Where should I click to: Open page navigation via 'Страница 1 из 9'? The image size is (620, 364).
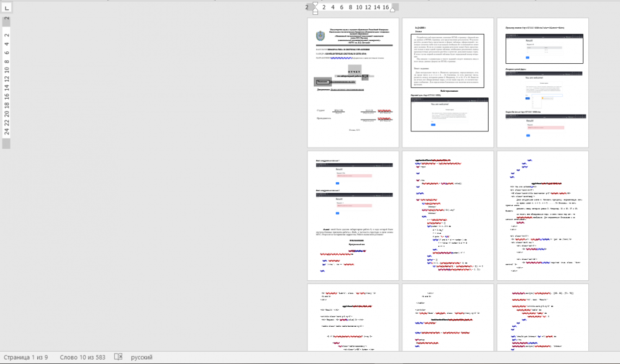[26, 358]
